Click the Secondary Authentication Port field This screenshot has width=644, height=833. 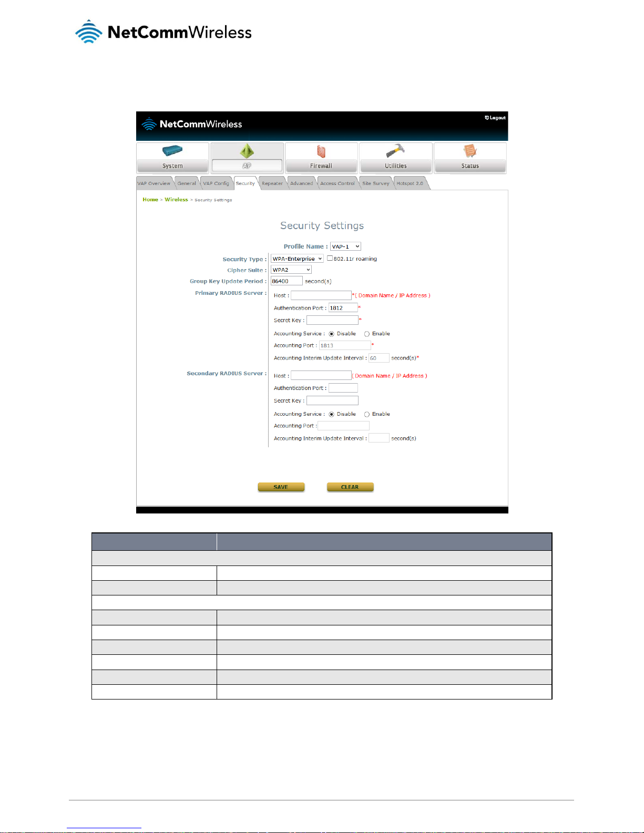pyautogui.click(x=343, y=388)
